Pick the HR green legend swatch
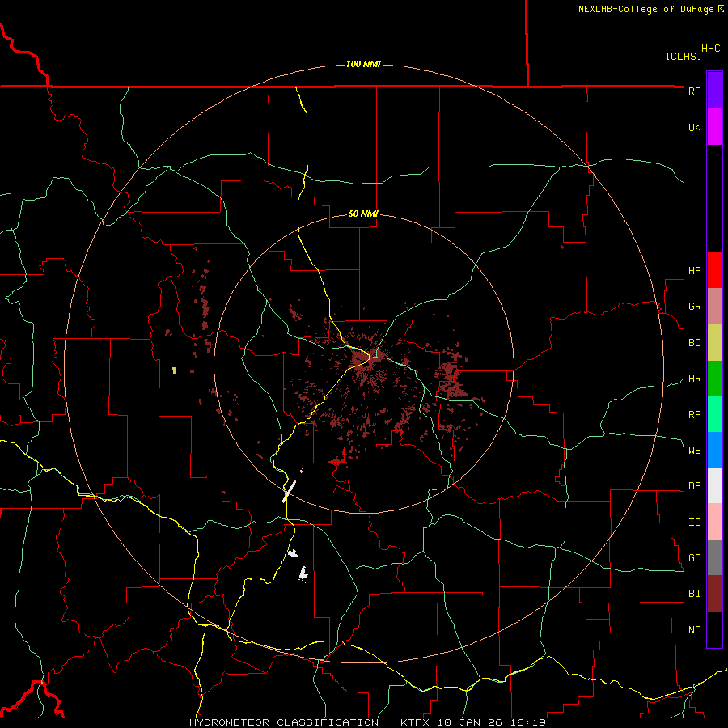 [x=714, y=379]
